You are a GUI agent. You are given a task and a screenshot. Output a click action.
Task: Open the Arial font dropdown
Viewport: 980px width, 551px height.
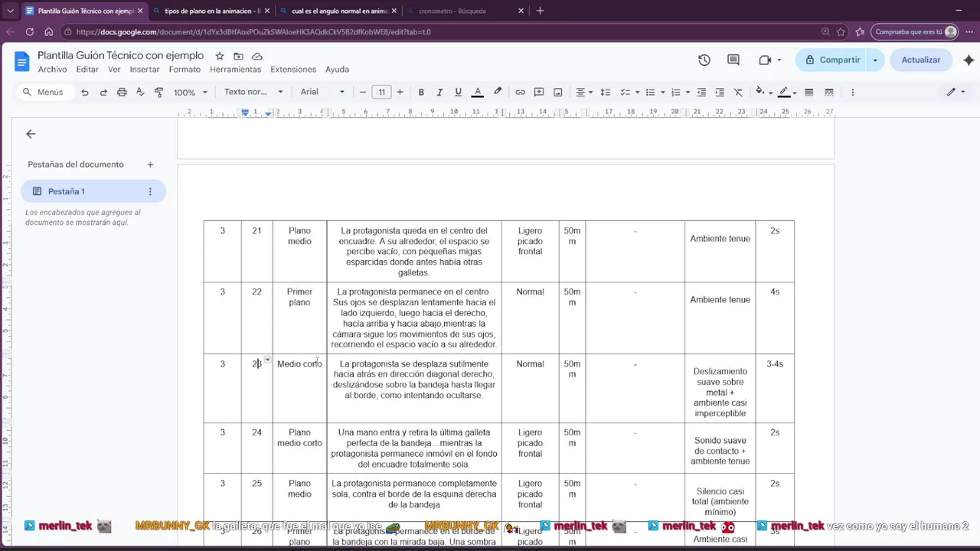coord(322,92)
